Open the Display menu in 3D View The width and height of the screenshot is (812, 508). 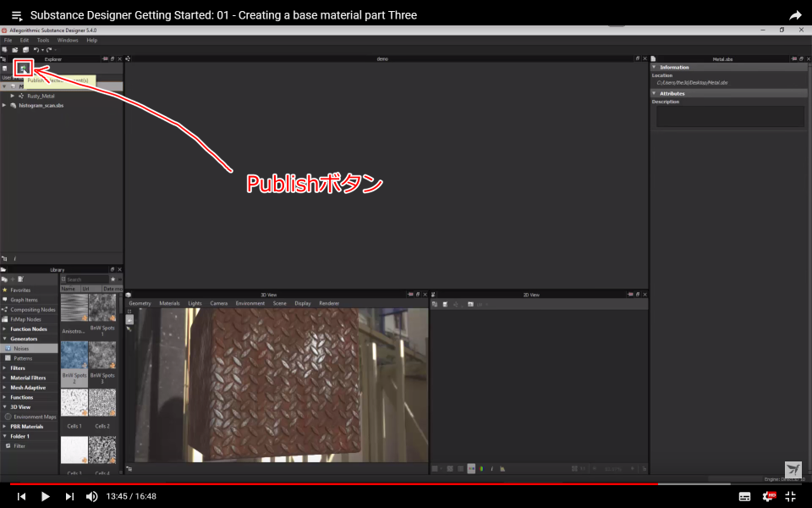coord(303,303)
